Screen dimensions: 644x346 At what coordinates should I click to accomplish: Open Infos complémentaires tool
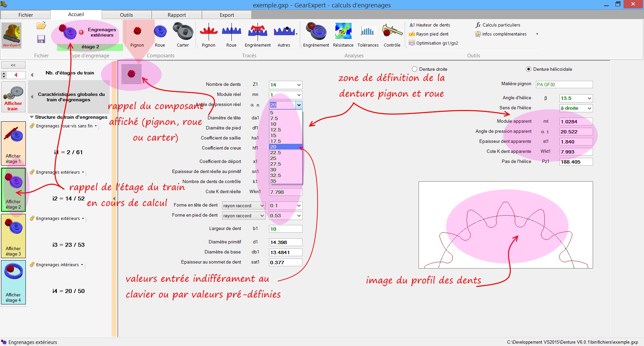[501, 34]
